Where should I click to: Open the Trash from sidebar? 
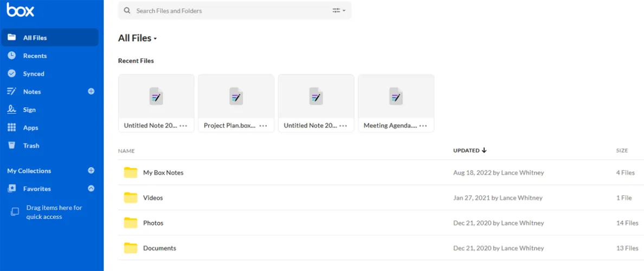(x=31, y=146)
